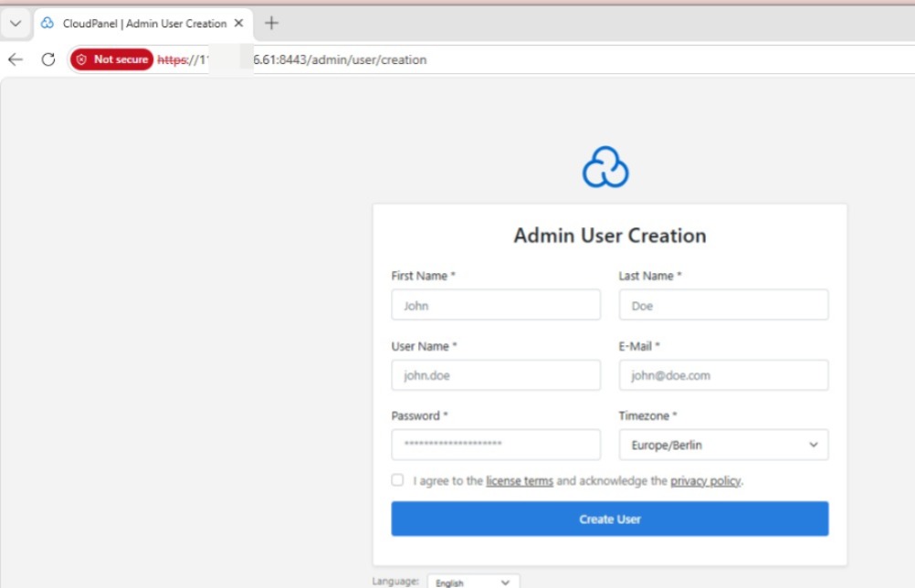Click the E-Mail input field
This screenshot has height=588, width=915.
point(723,375)
